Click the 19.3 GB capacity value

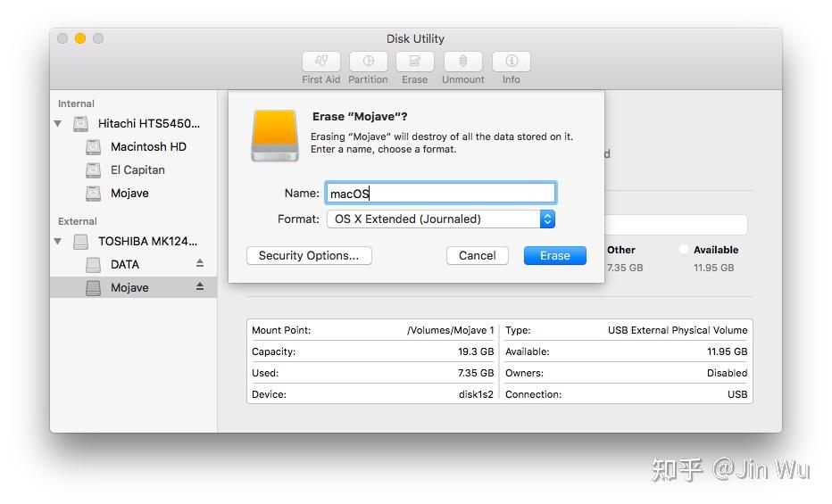[476, 351]
